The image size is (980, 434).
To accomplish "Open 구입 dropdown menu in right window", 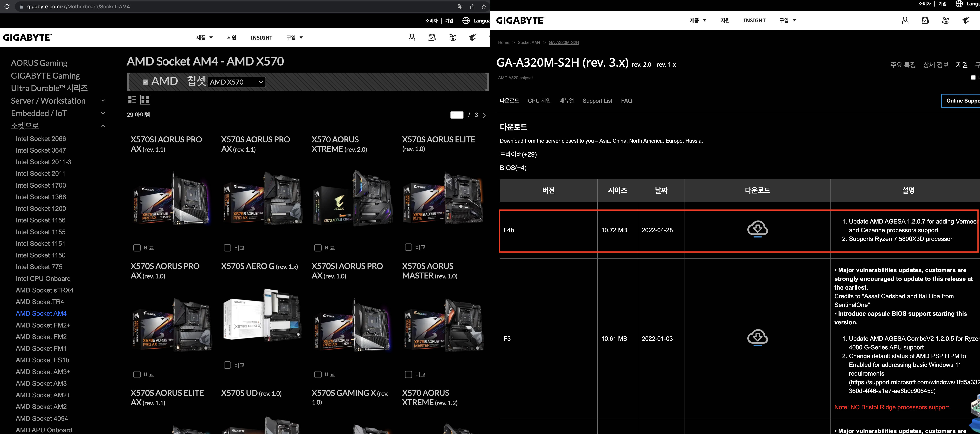I will click(x=788, y=20).
